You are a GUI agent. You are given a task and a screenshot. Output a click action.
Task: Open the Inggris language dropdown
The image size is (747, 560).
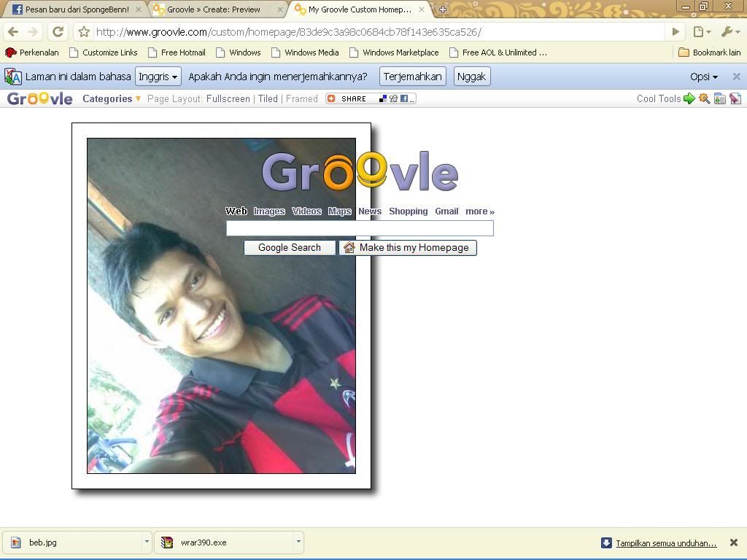(158, 77)
